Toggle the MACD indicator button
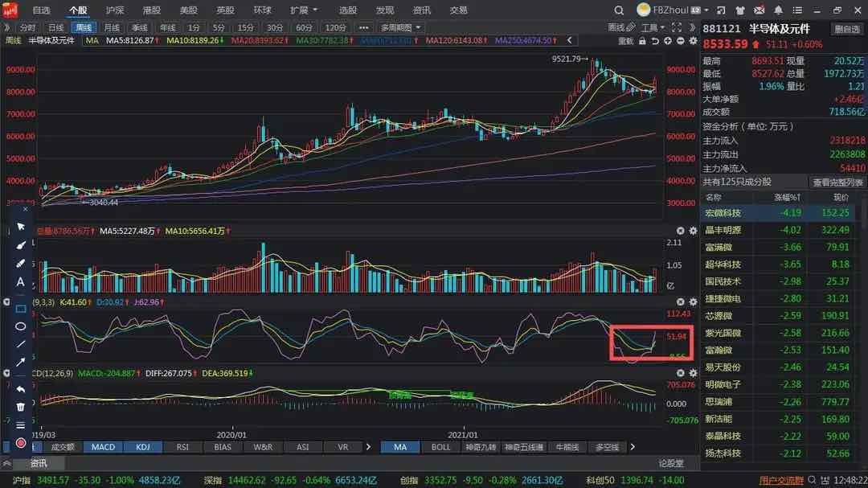Image resolution: width=868 pixels, height=488 pixels. pos(103,447)
